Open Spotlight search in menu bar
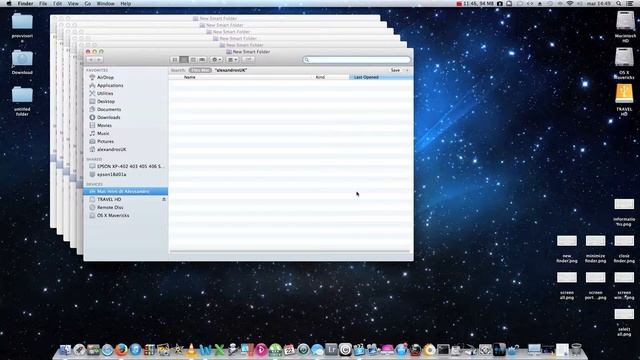The width and height of the screenshot is (640, 360). pyautogui.click(x=619, y=3)
